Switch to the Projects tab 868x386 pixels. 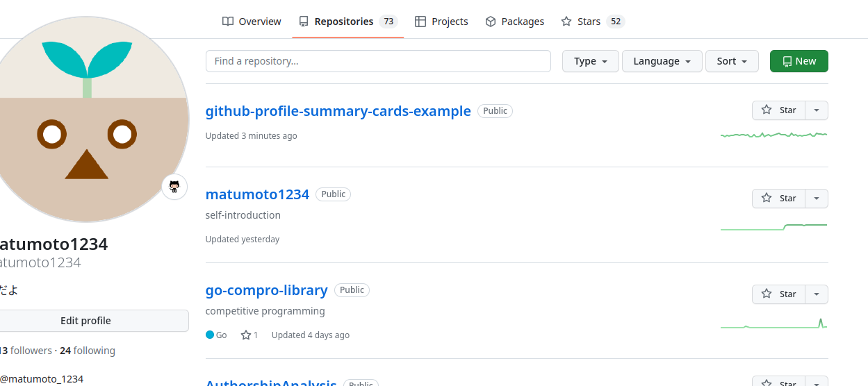[x=441, y=22]
